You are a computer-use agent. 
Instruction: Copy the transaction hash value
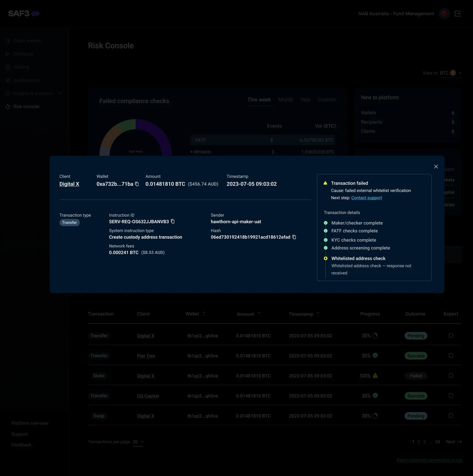click(294, 237)
